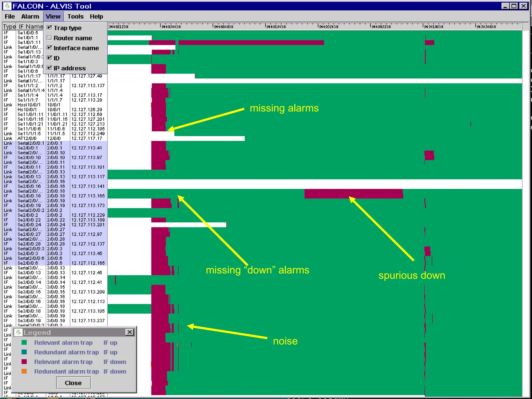
Task: Click the orange Redundant IF down swatch
Action: point(24,371)
